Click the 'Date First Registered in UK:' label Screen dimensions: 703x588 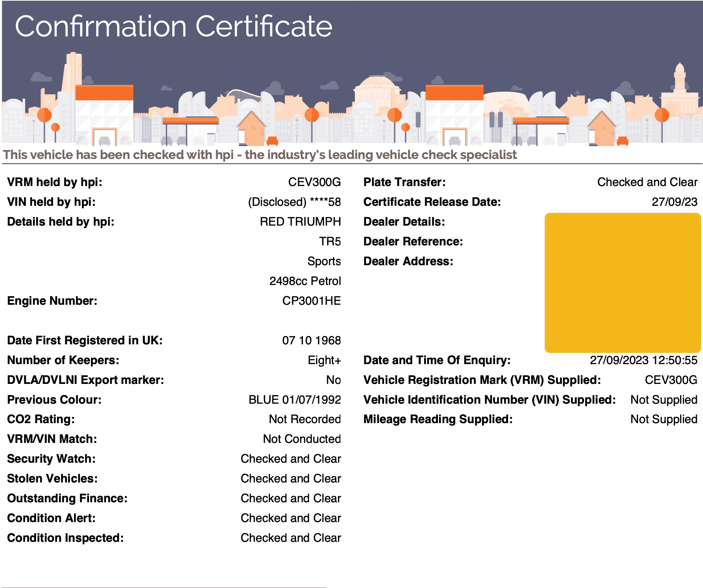point(85,340)
